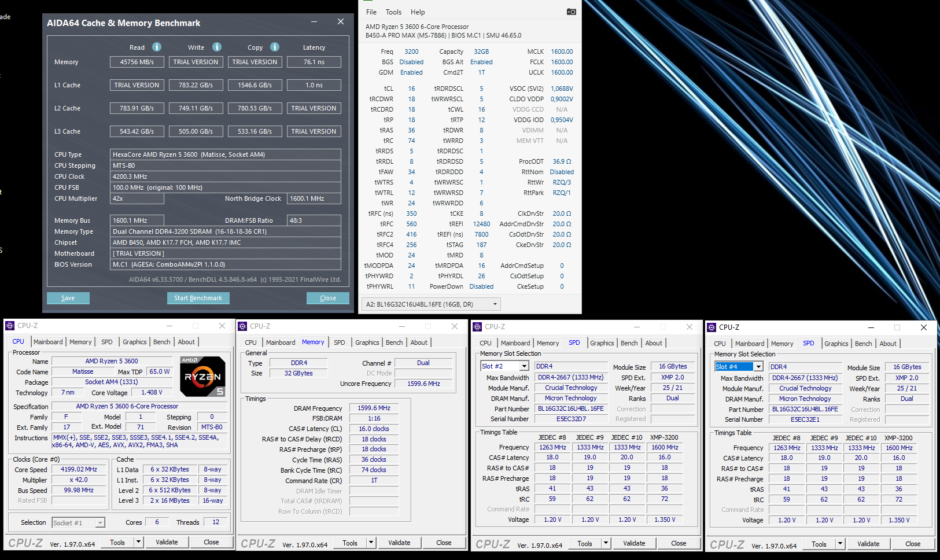
Task: Open the Socket #1 selection dropdown
Action: point(100,523)
